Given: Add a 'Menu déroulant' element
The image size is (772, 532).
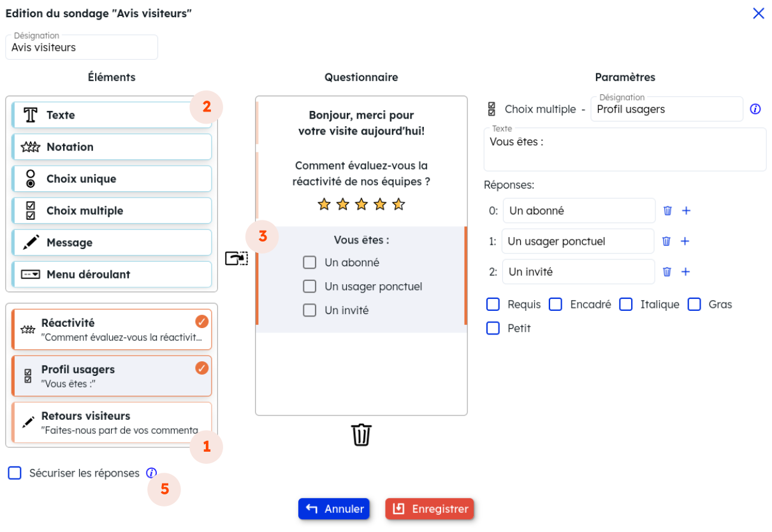Looking at the screenshot, I should click(112, 275).
